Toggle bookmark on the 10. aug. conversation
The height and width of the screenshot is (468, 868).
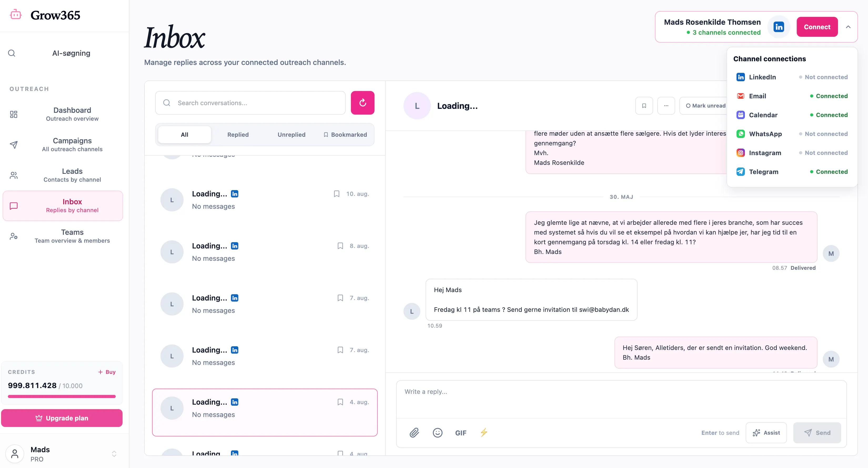tap(336, 194)
